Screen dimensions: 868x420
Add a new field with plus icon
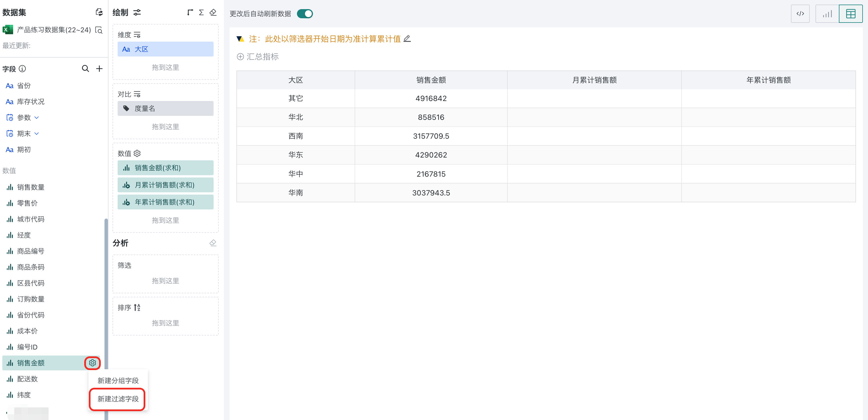click(99, 69)
